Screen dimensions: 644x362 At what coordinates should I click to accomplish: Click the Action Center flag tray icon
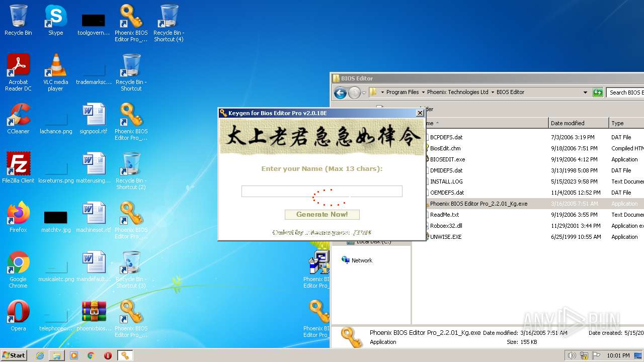(596, 355)
